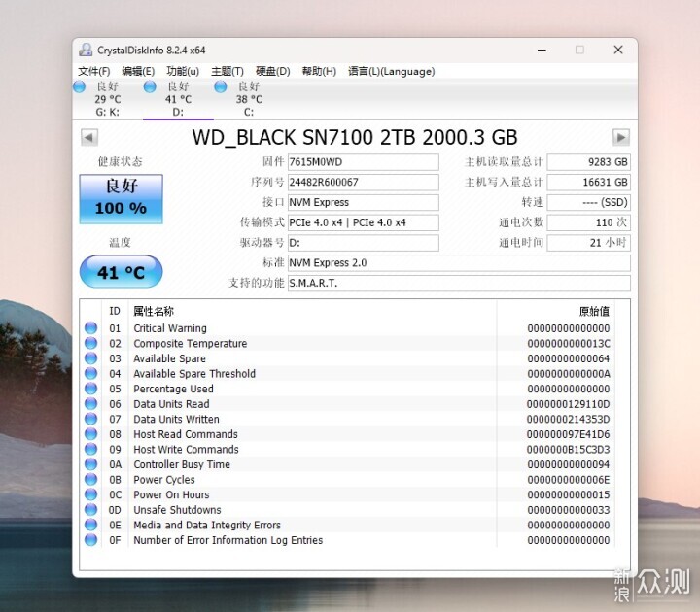This screenshot has height=612, width=700.
Task: Click status icon of Power On Hours row
Action: (91, 494)
